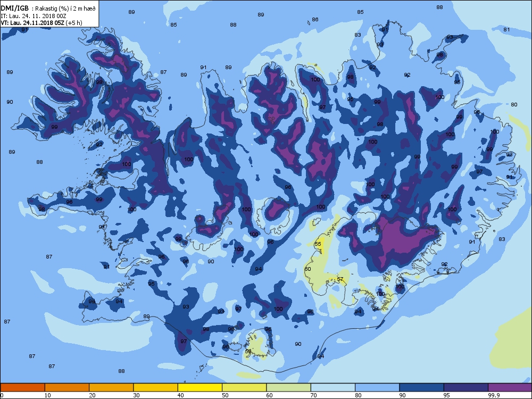Click the 'VT: Lau. 24.11.2018 05Z (+5 h)' line
This screenshot has height=399, width=532.
(x=41, y=23)
